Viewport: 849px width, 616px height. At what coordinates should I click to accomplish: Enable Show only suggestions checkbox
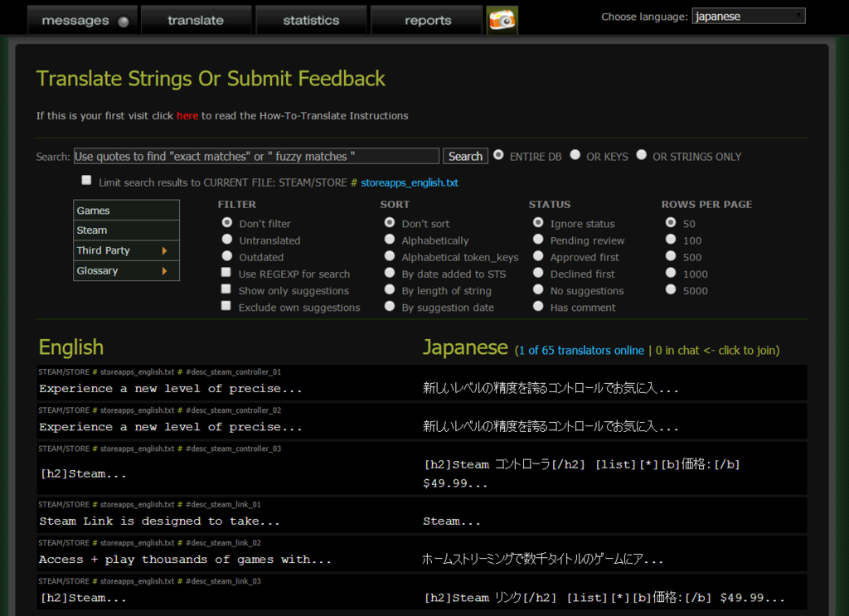click(x=226, y=289)
